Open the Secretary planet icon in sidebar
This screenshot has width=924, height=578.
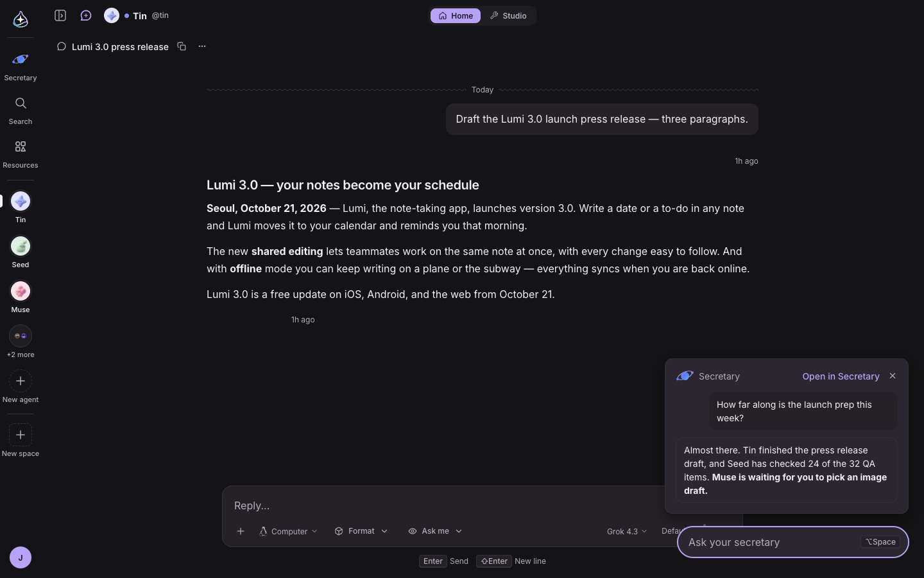(21, 60)
